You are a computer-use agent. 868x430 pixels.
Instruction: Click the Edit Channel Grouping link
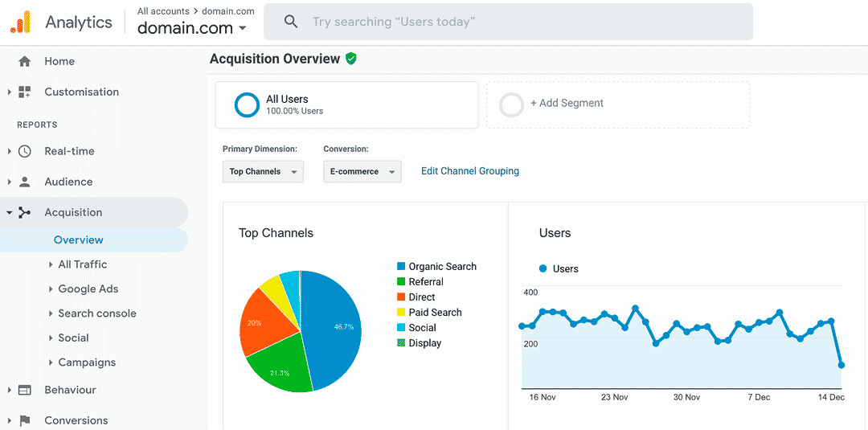(x=470, y=171)
